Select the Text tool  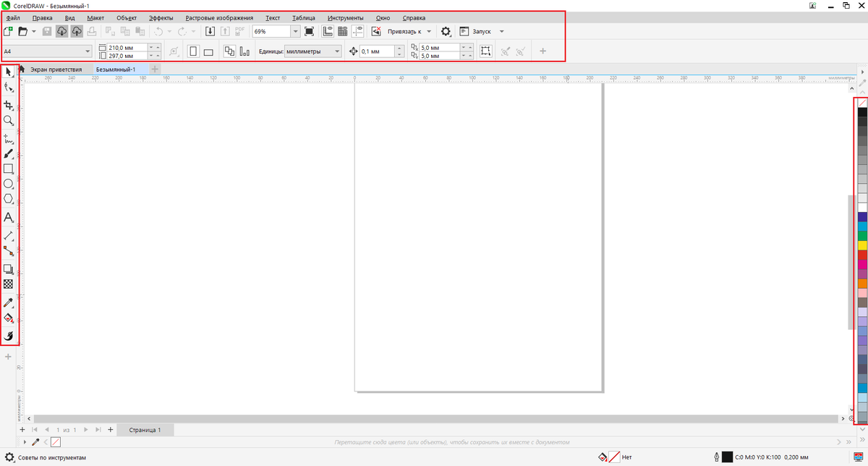click(9, 217)
